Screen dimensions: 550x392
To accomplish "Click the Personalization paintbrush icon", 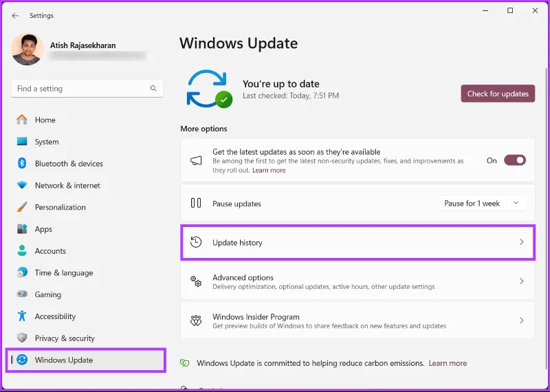I will click(22, 207).
